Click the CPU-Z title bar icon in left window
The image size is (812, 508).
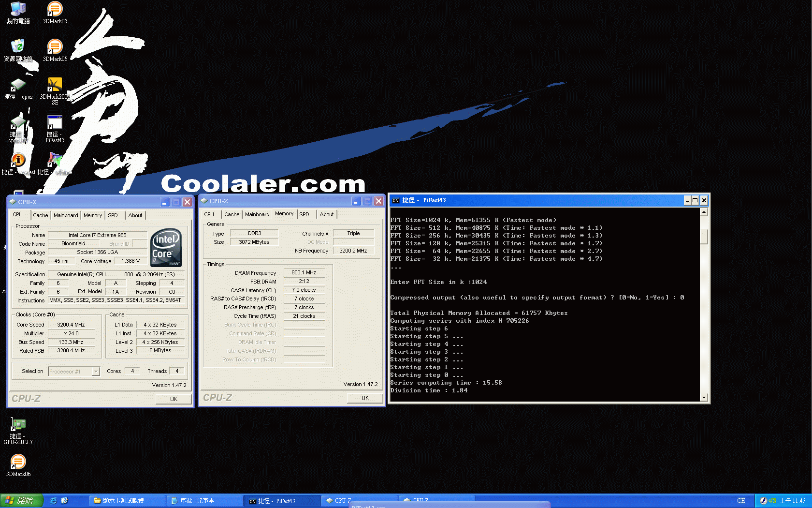coord(13,202)
